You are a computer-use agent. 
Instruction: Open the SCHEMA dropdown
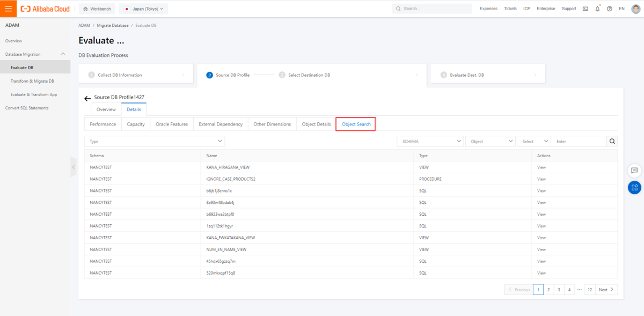pyautogui.click(x=430, y=141)
